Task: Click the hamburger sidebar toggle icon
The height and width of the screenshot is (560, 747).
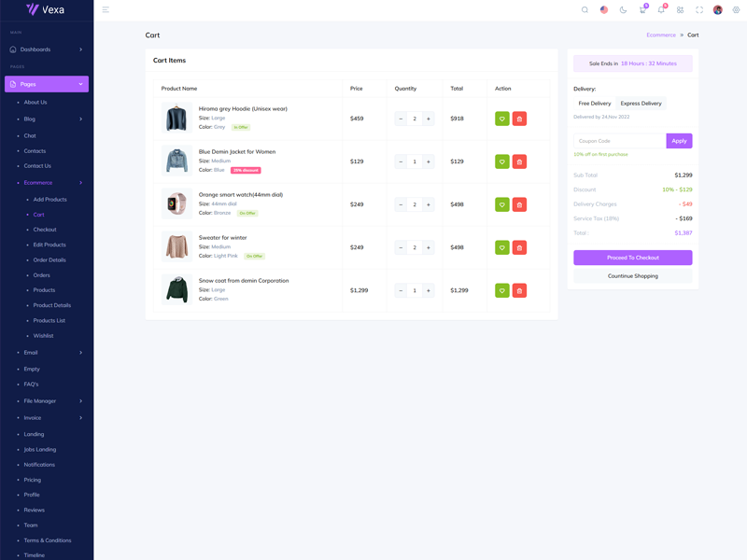Action: [x=106, y=10]
